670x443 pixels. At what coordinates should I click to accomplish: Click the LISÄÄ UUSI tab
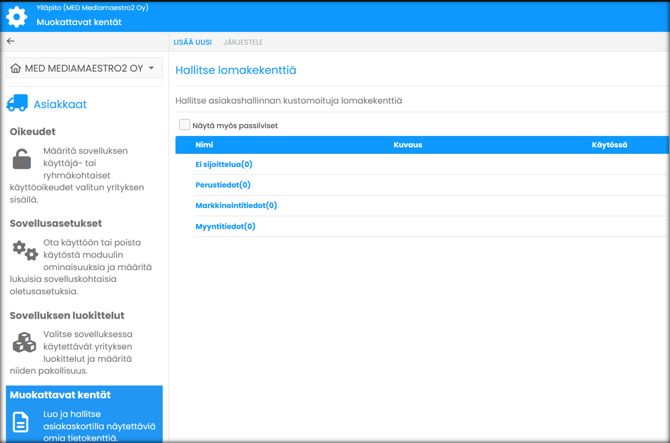click(x=192, y=43)
